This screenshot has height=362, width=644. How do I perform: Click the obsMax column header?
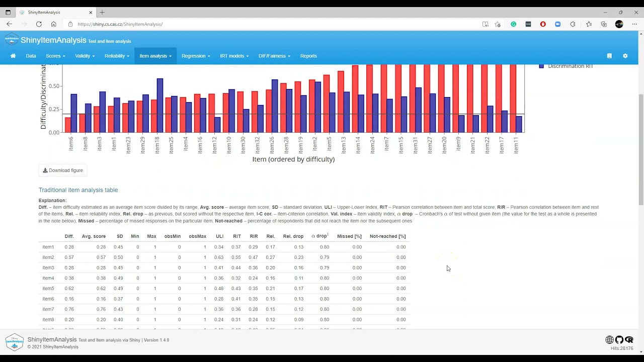click(x=197, y=236)
